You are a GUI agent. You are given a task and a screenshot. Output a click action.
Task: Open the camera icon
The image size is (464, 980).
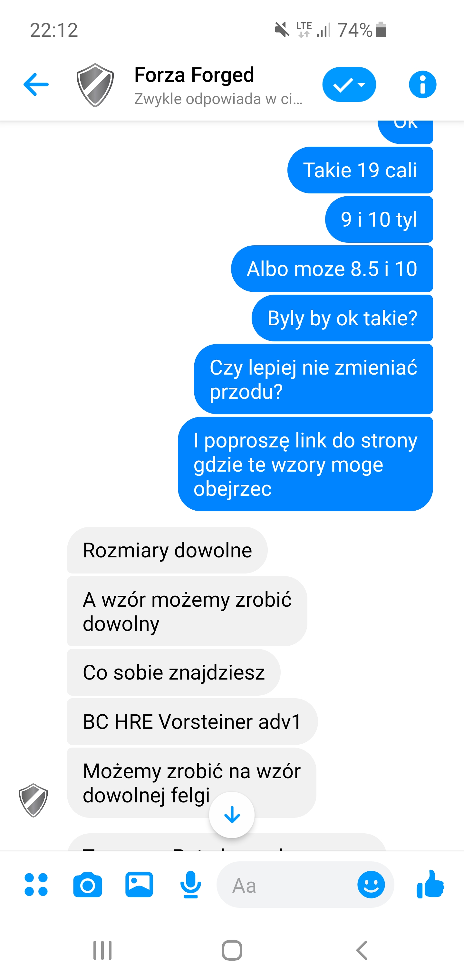87,885
